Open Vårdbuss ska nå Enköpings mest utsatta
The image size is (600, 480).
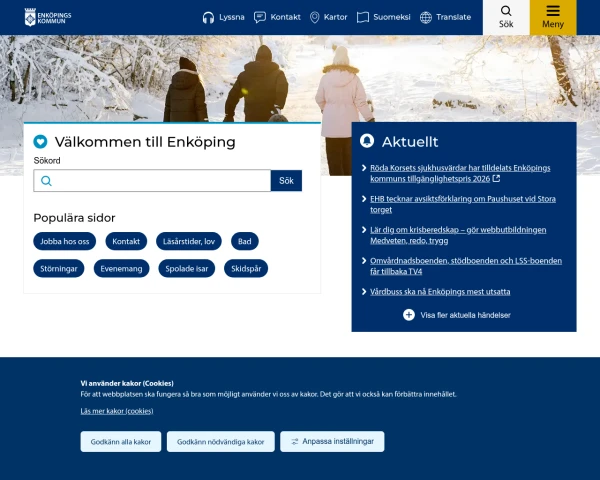pos(440,292)
